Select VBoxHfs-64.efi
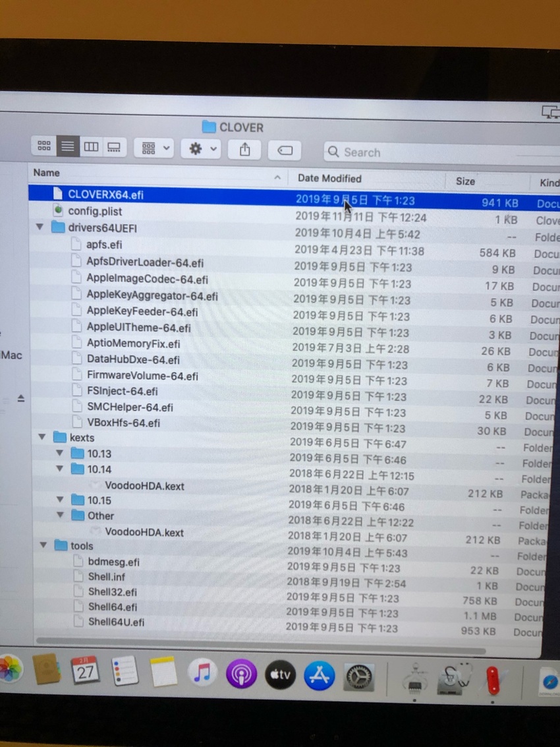Screen dimensions: 560x747 (x=123, y=423)
